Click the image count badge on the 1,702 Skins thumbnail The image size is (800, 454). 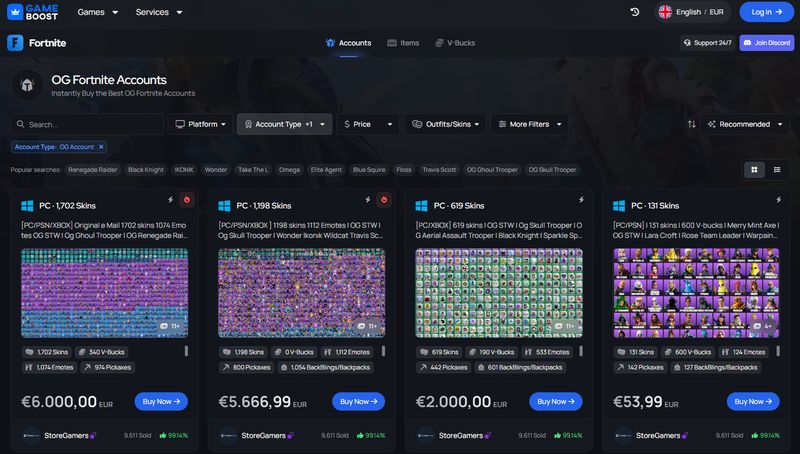click(x=170, y=326)
